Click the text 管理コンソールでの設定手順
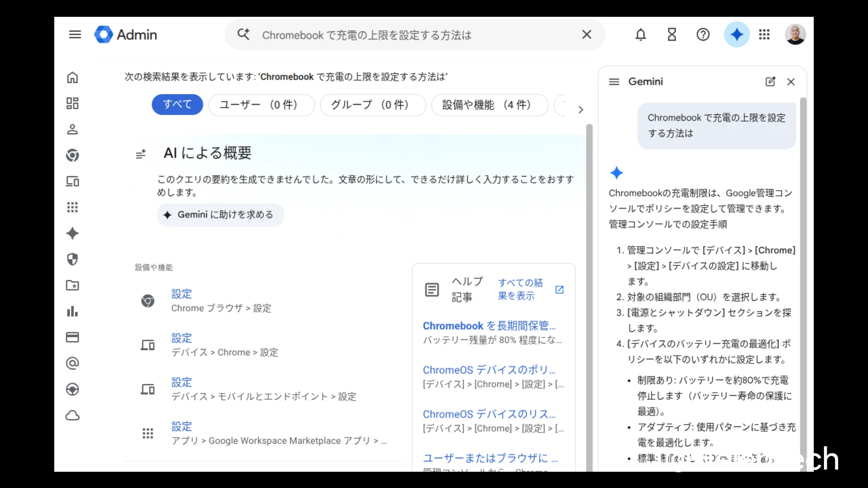Screen dimensions: 868x488 tap(668, 224)
